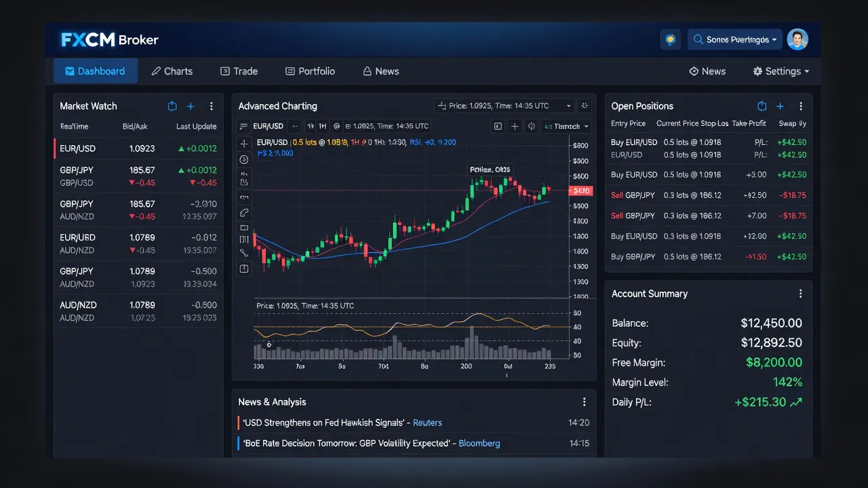868x488 pixels.
Task: Click the Balance value $12,450.00
Action: tap(771, 323)
